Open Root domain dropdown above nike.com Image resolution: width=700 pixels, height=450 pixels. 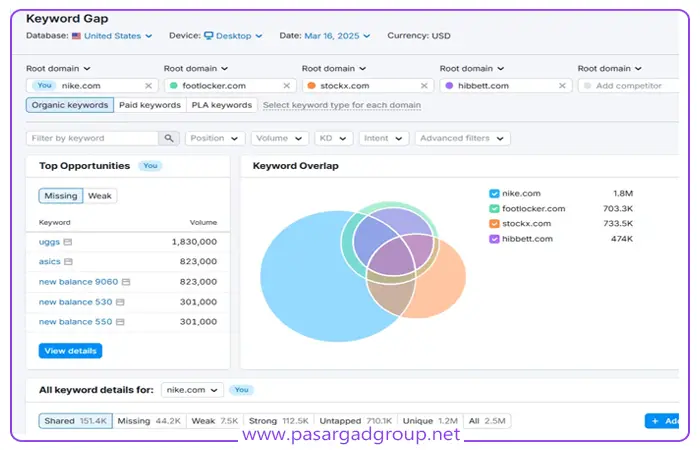pos(58,69)
